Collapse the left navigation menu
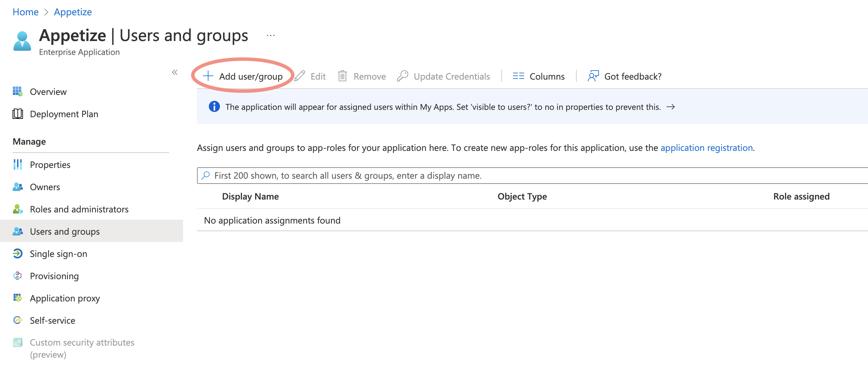Image resolution: width=868 pixels, height=372 pixels. click(175, 72)
